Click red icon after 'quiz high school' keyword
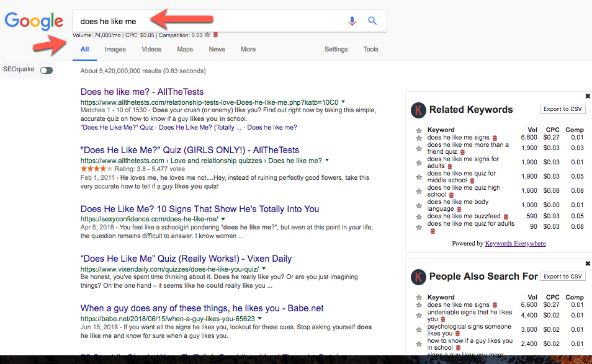 tap(451, 195)
